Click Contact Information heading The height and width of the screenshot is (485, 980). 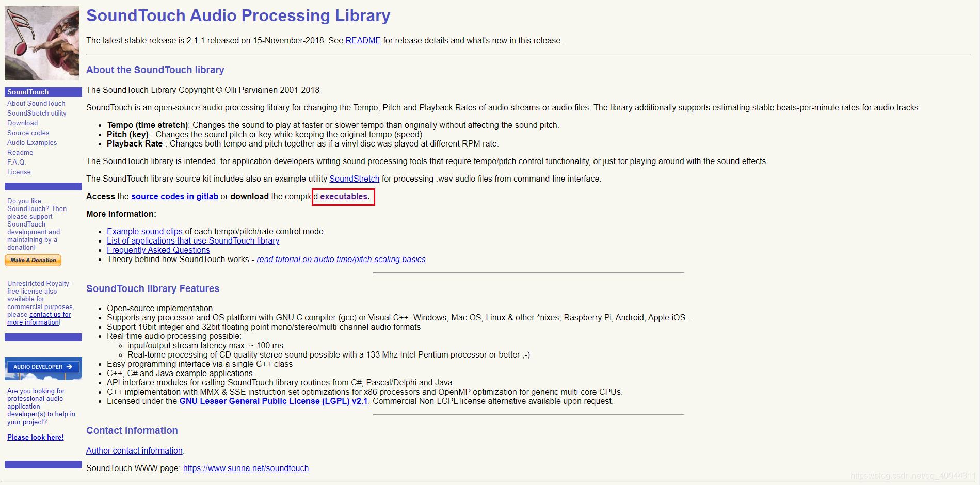[x=132, y=431]
